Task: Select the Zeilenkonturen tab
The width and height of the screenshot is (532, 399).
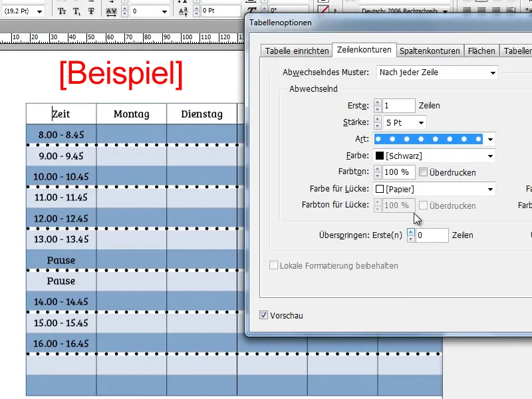Action: pyautogui.click(x=364, y=50)
